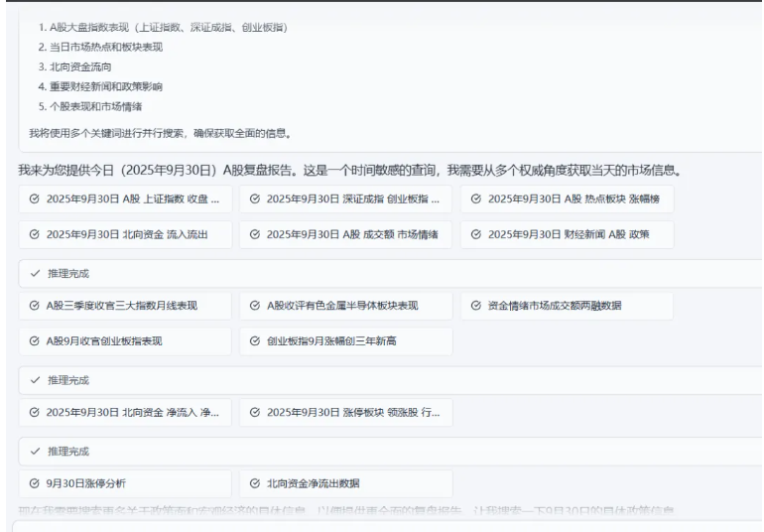Click check icon on 上证指数 收盘 search chip
Viewport: 764px width, 532px height.
35,199
